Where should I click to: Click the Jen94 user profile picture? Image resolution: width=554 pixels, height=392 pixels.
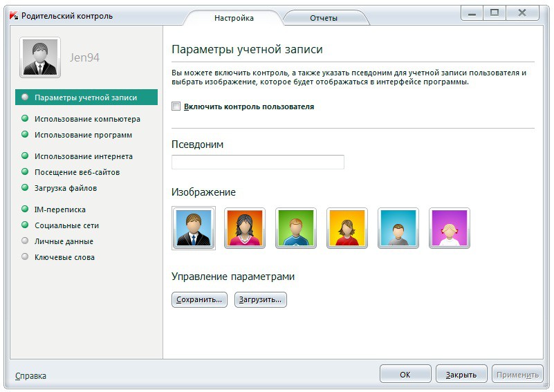(x=40, y=57)
